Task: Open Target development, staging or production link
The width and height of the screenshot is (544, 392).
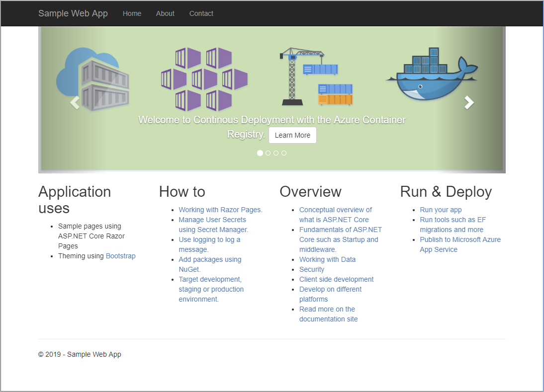Action: 211,289
